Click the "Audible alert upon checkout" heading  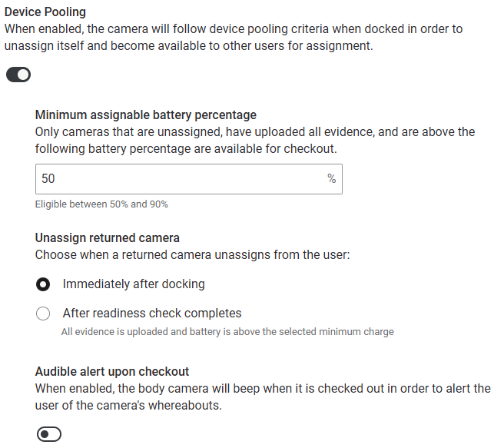(x=112, y=371)
